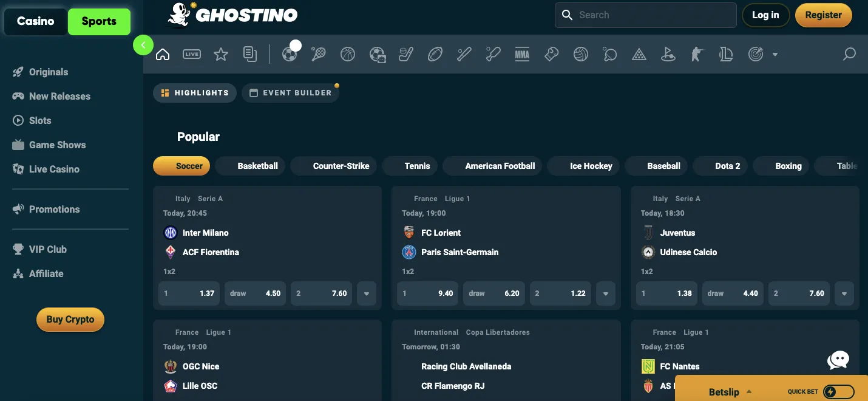The width and height of the screenshot is (868, 401).
Task: Select the boxing glove icon
Action: coord(552,55)
